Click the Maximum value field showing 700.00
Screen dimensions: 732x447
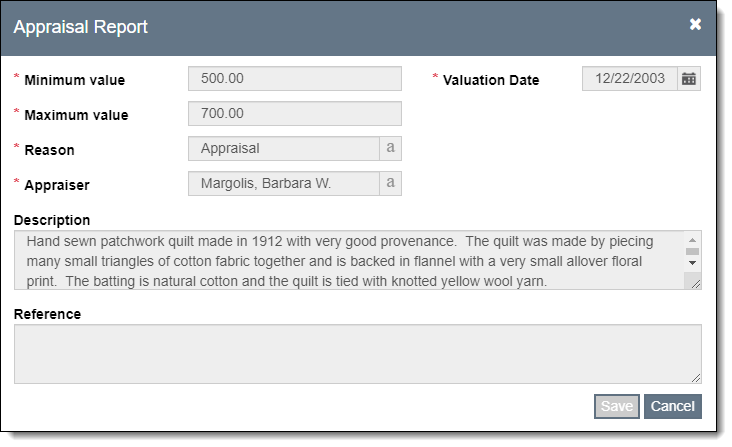click(294, 114)
